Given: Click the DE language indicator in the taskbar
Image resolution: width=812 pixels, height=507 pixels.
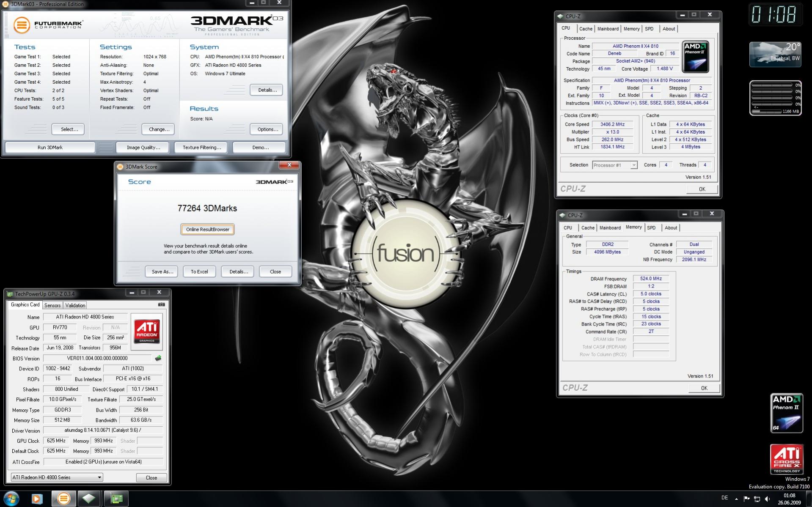Looking at the screenshot, I should point(724,498).
